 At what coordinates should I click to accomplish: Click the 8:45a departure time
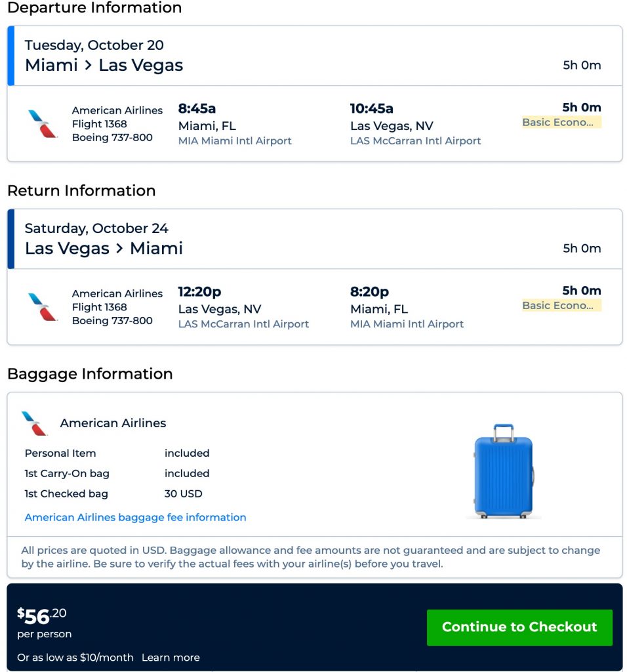[x=197, y=108]
